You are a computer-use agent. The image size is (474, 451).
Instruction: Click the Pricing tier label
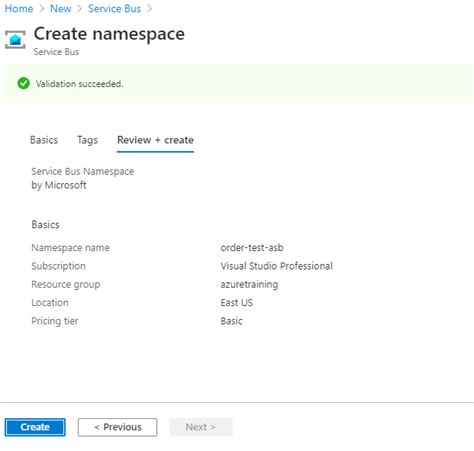click(x=55, y=321)
